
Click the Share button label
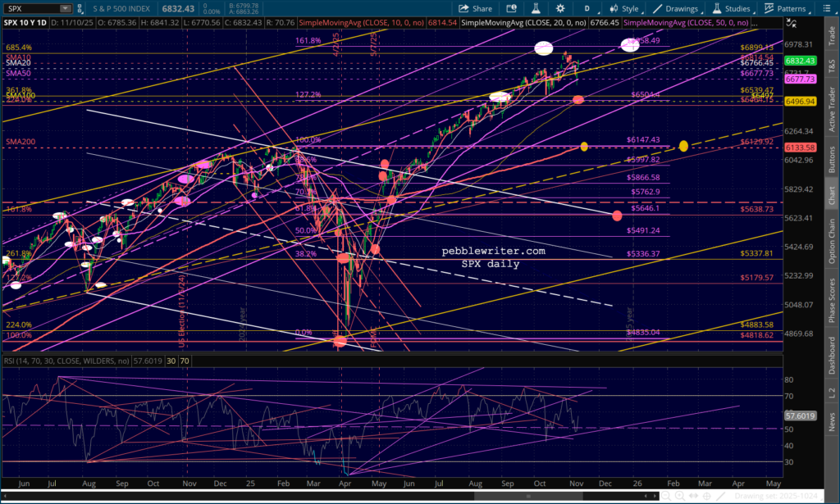[482, 9]
